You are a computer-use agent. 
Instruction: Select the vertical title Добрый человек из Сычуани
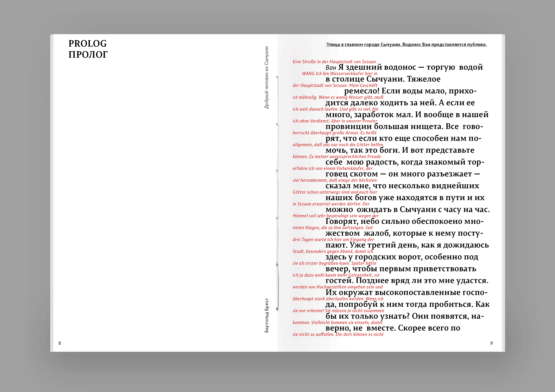click(266, 77)
